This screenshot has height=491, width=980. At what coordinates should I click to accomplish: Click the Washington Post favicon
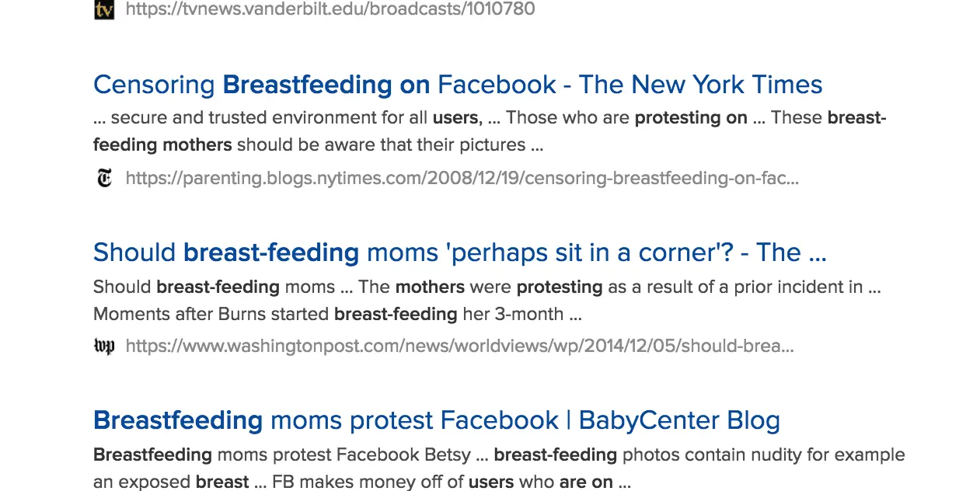[104, 346]
